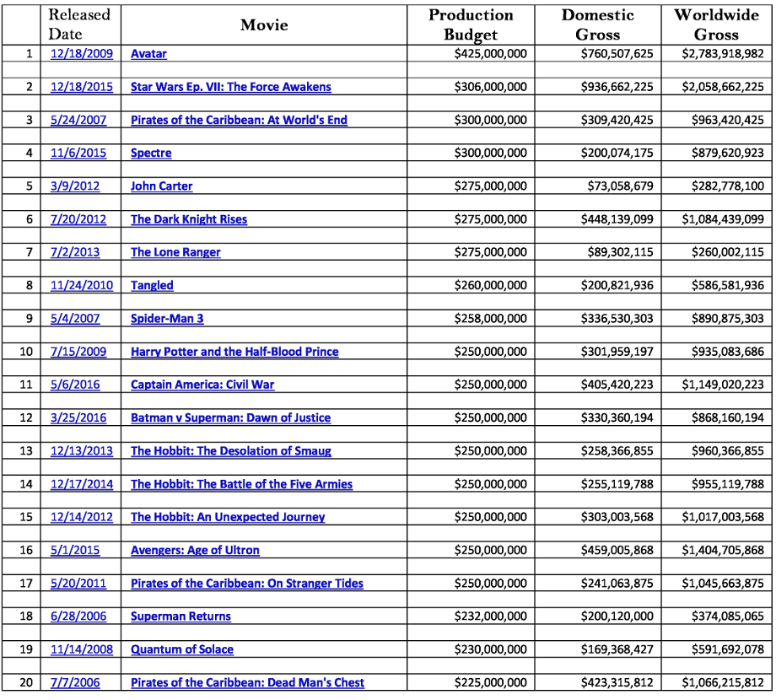Select Spectre's worldwide gross $879,620,923
The width and height of the screenshot is (776, 700).
[727, 153]
